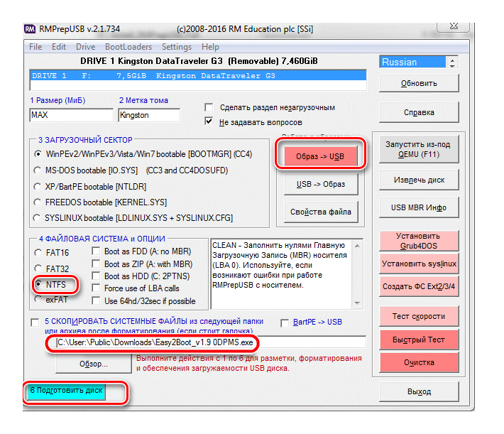Uncheck Не задавать вопросов checkbox
Image resolution: width=504 pixels, height=434 pixels.
(209, 121)
